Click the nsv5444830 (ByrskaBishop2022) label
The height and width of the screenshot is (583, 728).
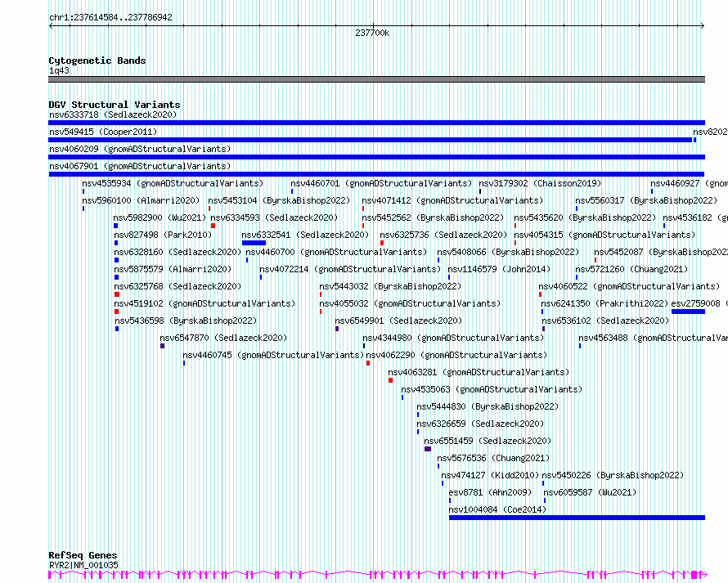click(x=488, y=406)
